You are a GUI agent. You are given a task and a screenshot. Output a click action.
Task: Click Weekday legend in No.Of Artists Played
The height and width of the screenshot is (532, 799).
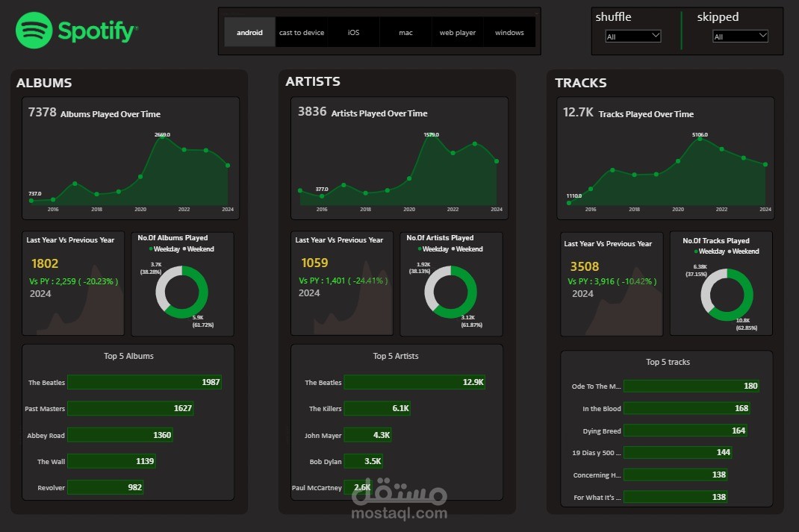click(434, 249)
